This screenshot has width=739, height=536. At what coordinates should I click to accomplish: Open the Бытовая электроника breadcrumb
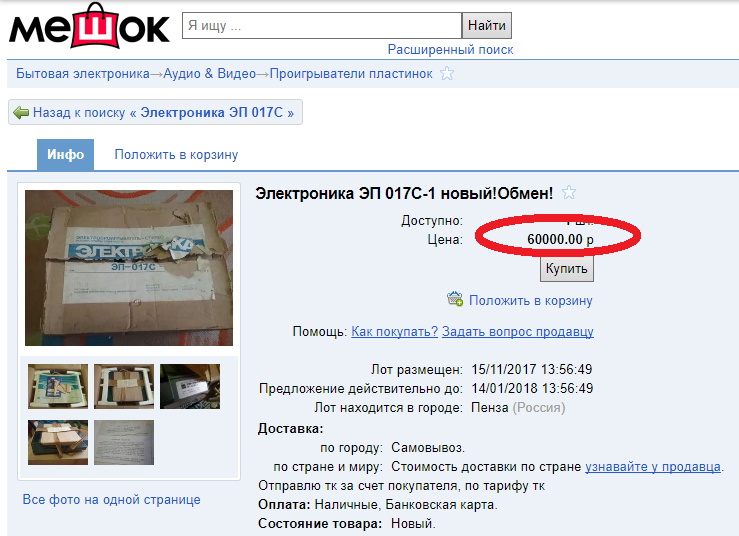[82, 74]
